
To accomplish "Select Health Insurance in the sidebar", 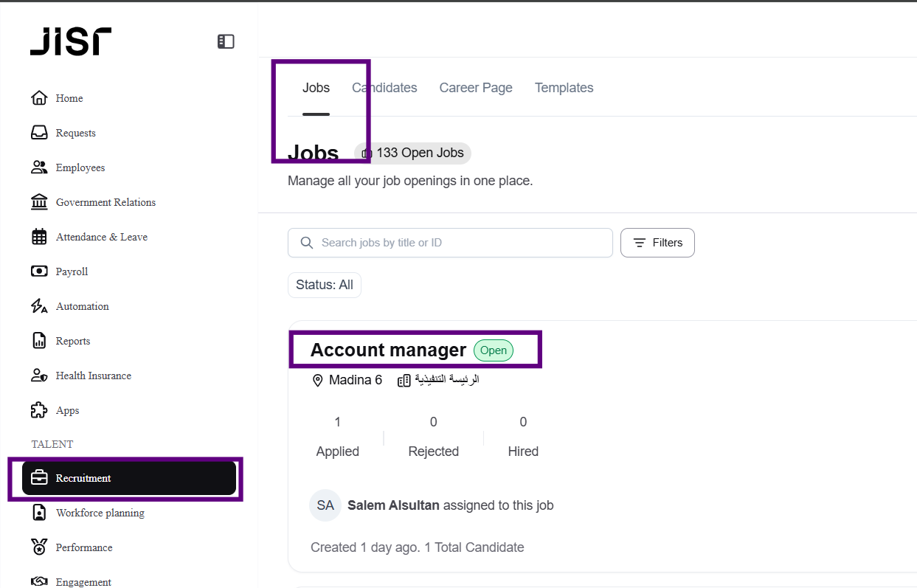I will point(93,376).
